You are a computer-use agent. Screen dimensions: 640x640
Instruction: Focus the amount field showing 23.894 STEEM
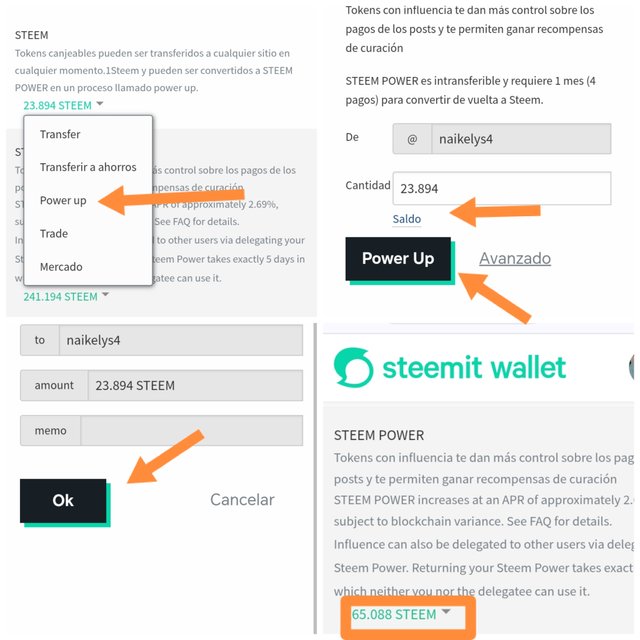click(x=194, y=385)
